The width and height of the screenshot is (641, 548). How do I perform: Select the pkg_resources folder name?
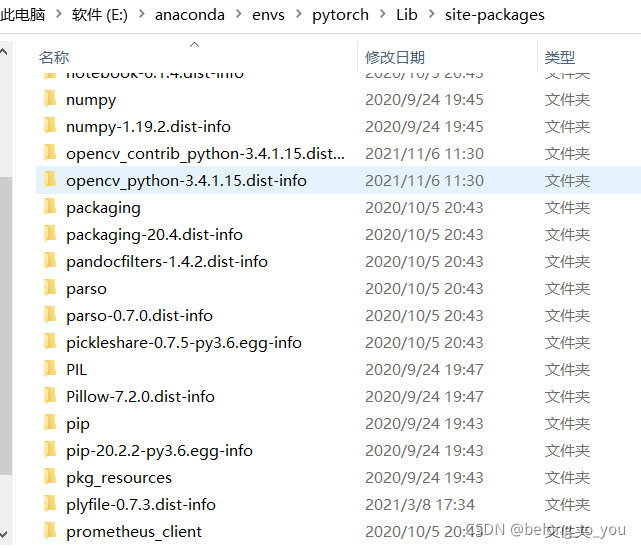pyautogui.click(x=119, y=478)
